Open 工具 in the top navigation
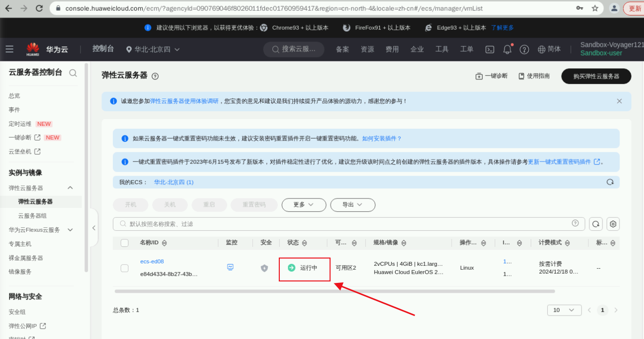 tap(442, 49)
